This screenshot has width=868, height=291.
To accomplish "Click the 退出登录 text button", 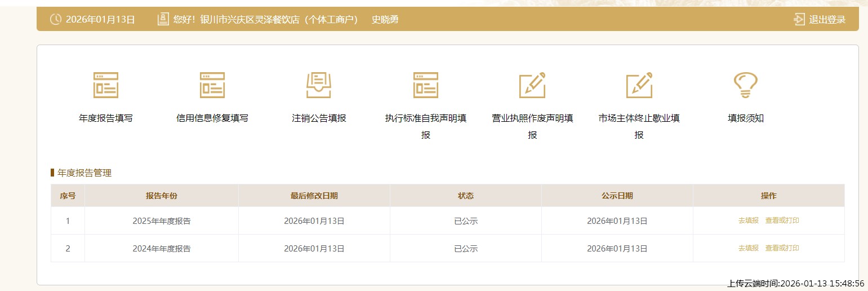I will point(827,20).
